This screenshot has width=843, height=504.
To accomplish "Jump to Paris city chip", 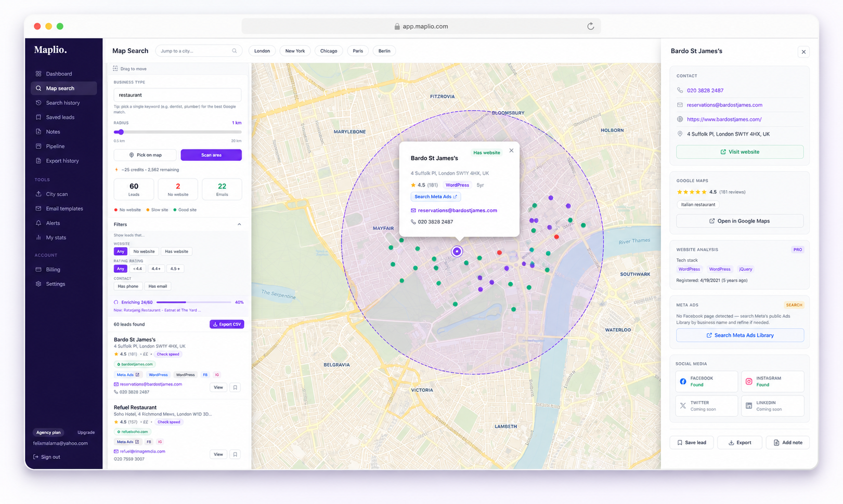I will (x=358, y=51).
